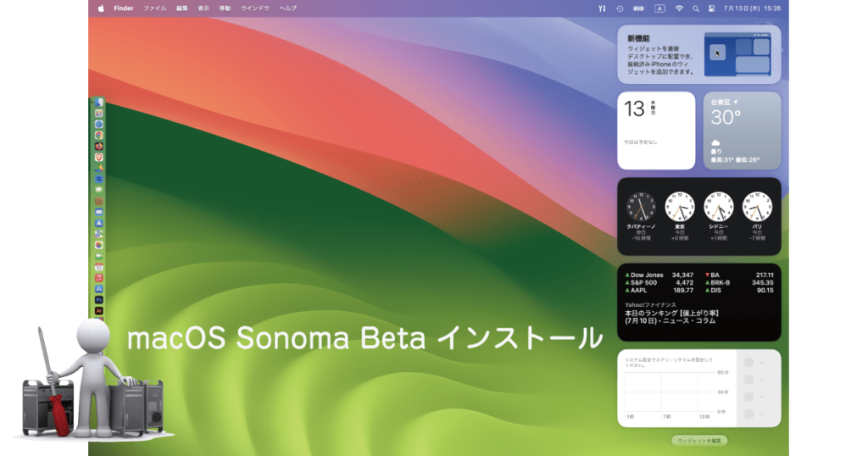Click the 30° temperature reading
The height and width of the screenshot is (456, 868).
point(726,117)
